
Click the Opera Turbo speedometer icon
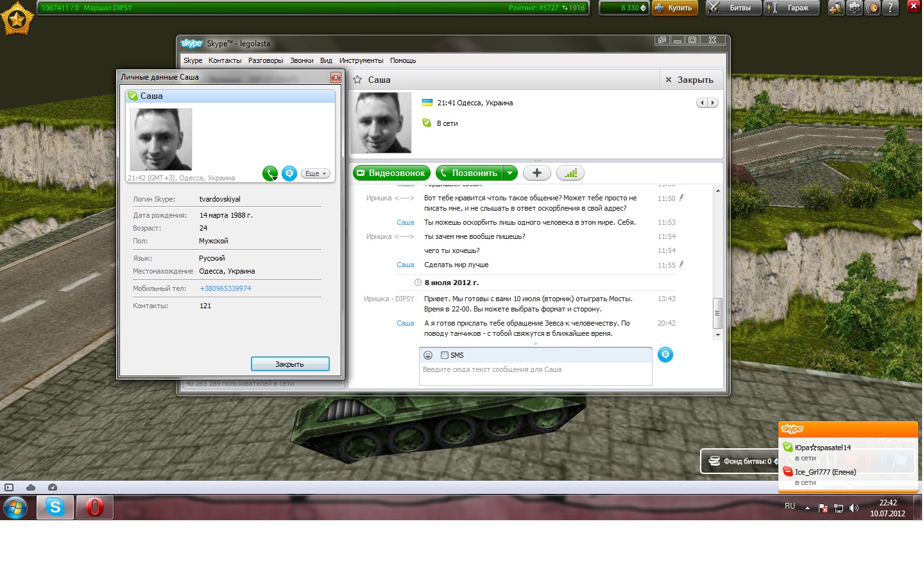(x=53, y=487)
